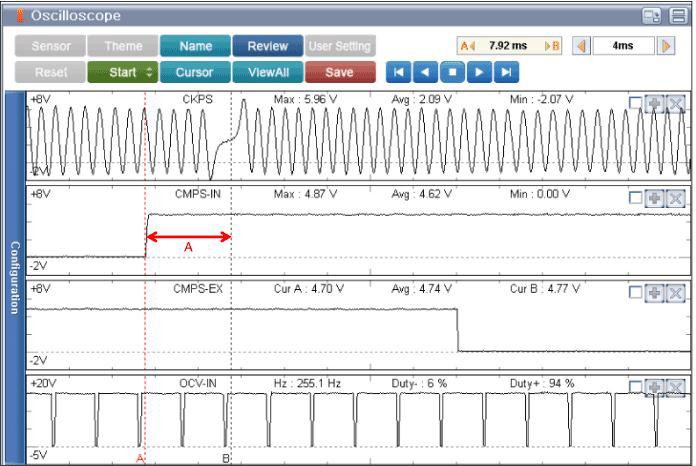Screen dimensions: 696x466
Task: Click the 'Duty- : 6 %' readout
Action: coord(419,383)
